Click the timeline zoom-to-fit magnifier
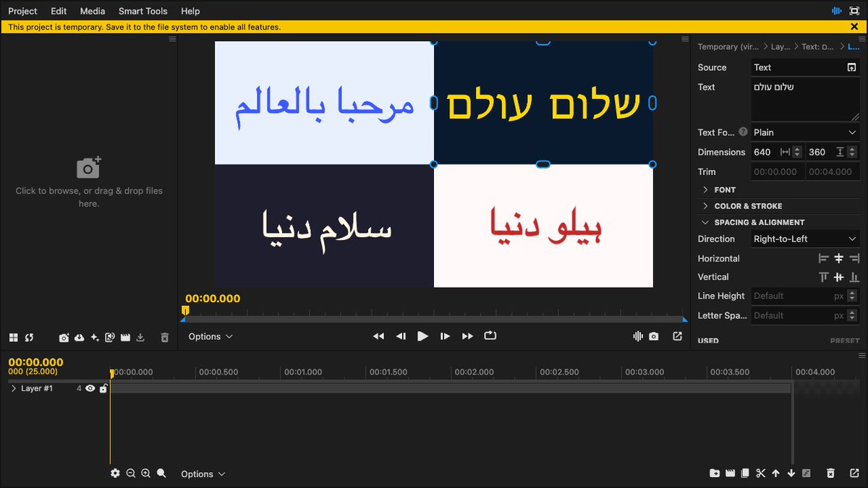 coord(161,473)
